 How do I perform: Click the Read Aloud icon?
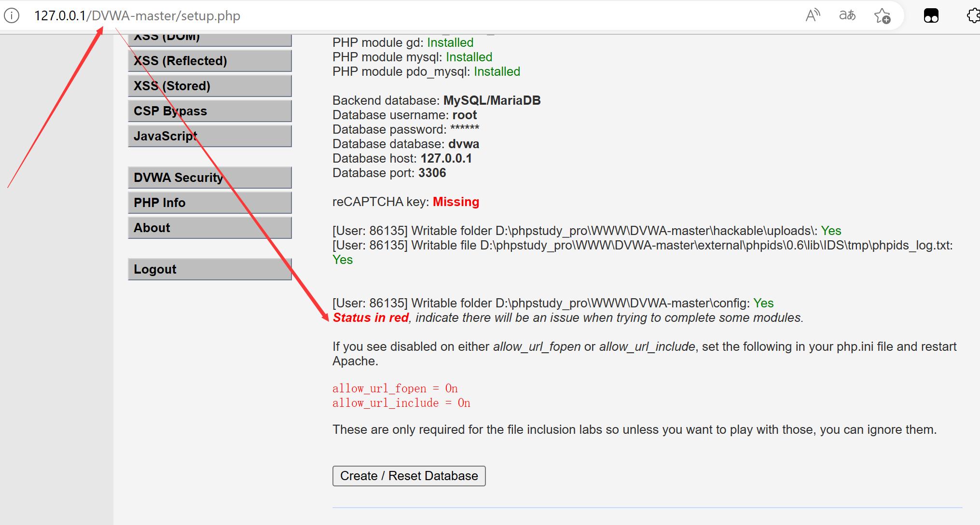pos(813,15)
